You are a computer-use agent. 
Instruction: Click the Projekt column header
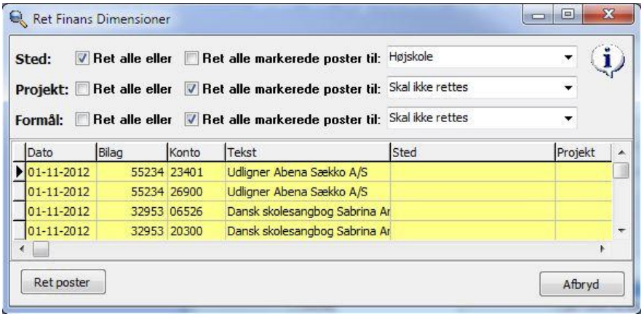[583, 153]
